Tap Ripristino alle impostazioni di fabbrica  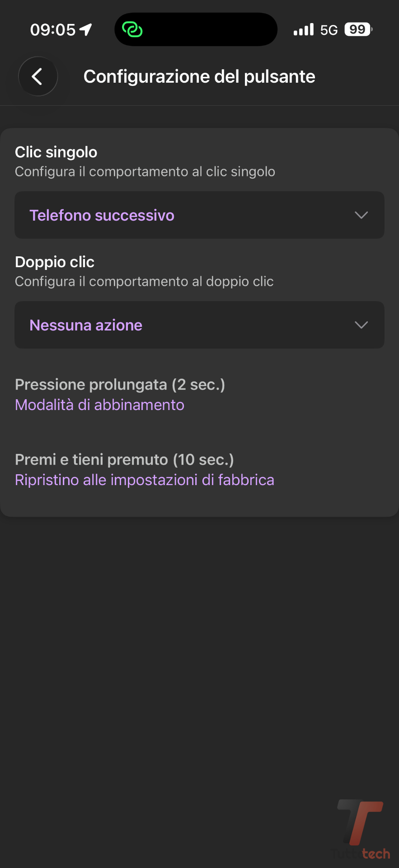tap(145, 480)
